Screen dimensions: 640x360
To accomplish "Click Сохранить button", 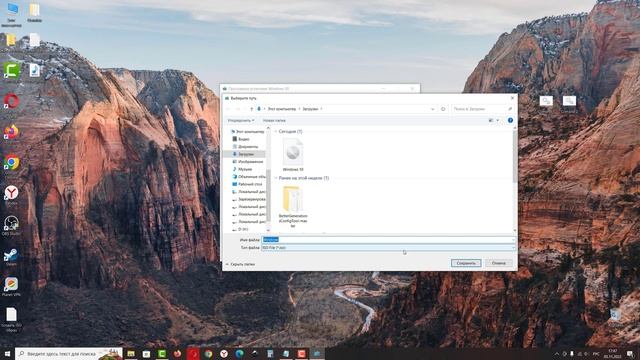I will 466,263.
